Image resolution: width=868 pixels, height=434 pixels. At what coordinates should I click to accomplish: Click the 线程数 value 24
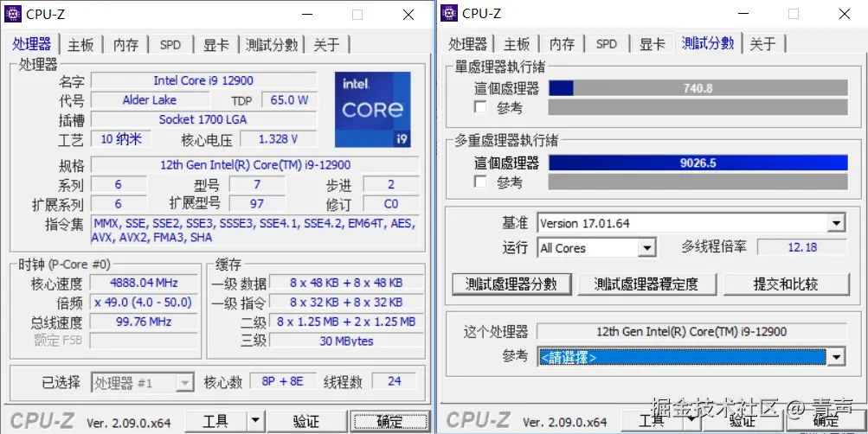(x=395, y=381)
